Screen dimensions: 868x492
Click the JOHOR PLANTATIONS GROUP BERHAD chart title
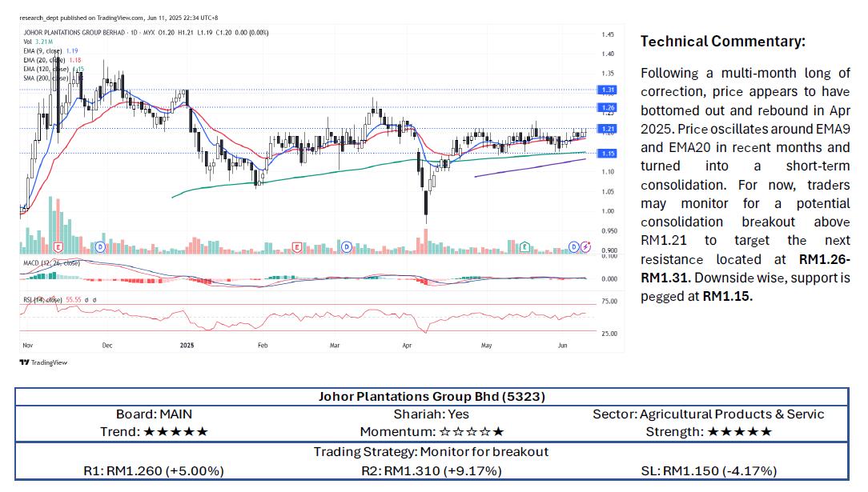(146, 33)
